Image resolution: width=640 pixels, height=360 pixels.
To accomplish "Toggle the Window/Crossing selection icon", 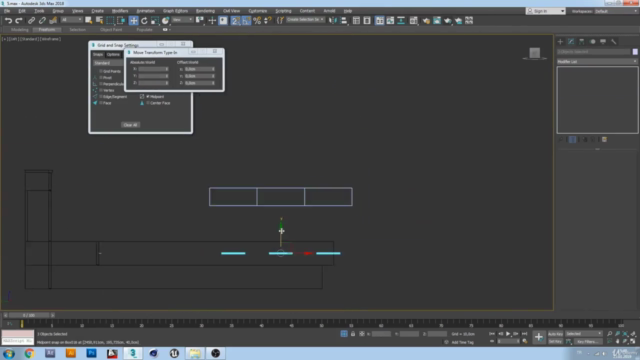I will point(121,20).
